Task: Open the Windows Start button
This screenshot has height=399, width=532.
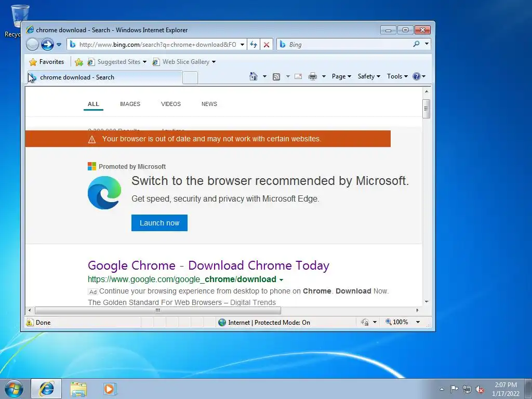Action: point(14,389)
